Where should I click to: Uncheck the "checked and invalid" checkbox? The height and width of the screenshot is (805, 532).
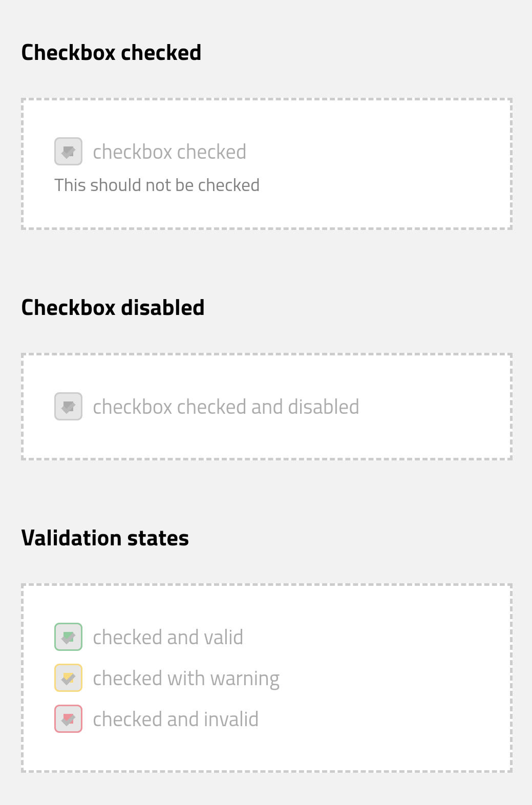pos(68,718)
